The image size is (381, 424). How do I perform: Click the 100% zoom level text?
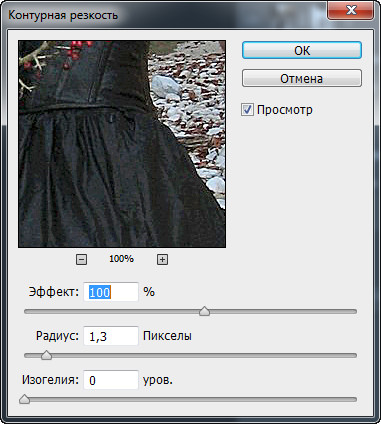122,259
